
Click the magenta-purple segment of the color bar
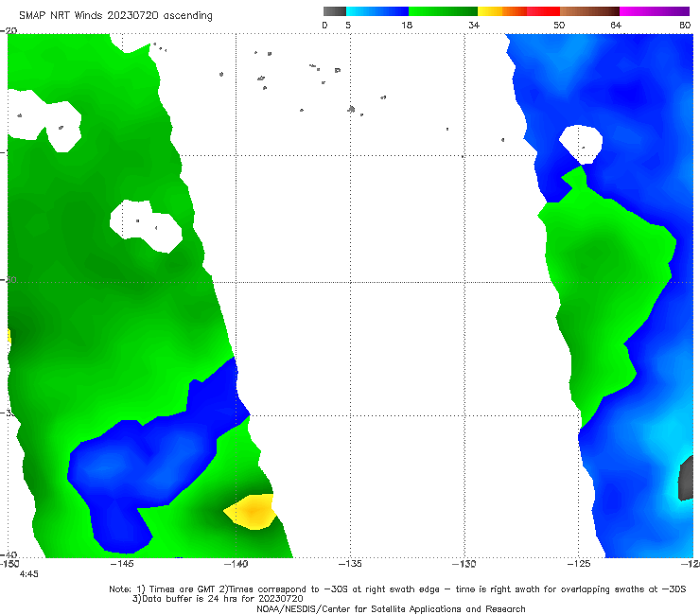tap(655, 11)
